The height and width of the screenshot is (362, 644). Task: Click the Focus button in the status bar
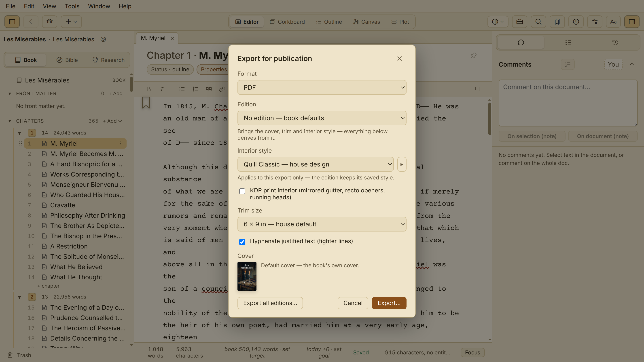tap(472, 353)
